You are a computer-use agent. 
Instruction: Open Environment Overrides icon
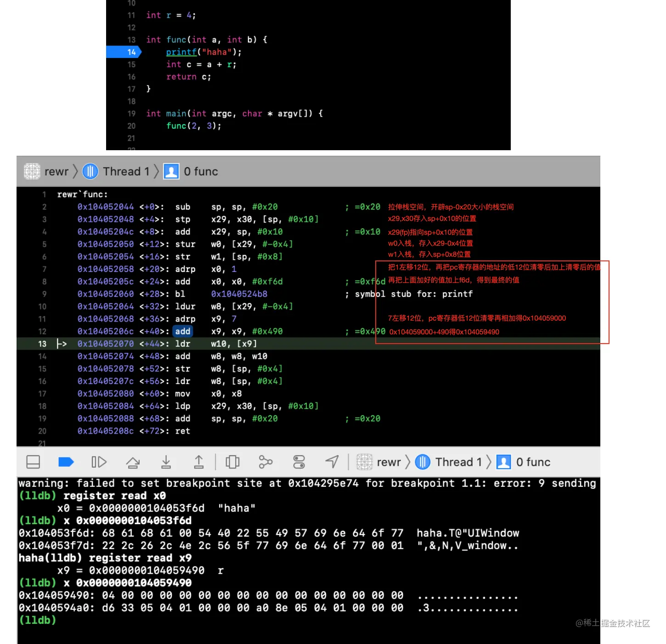(x=299, y=462)
